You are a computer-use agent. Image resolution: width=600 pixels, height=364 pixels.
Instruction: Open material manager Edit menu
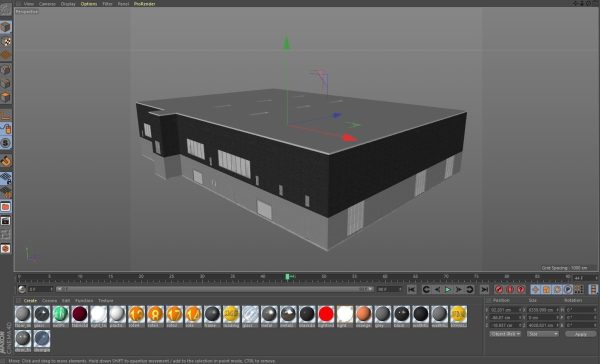(x=66, y=301)
